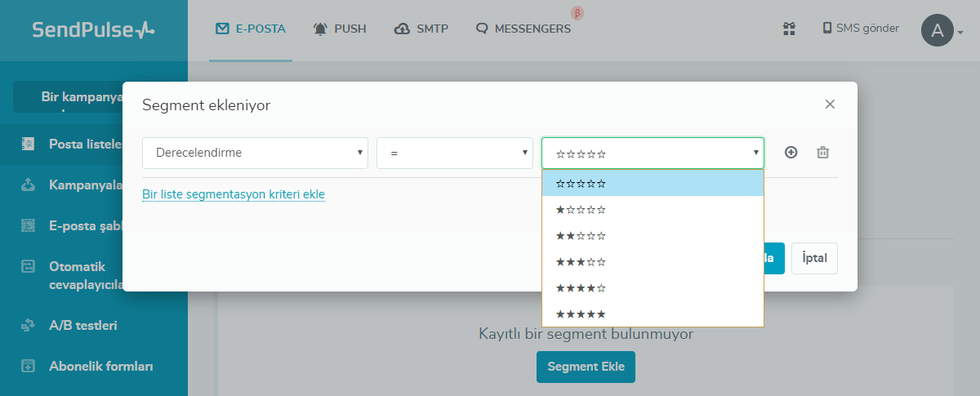Click the gift icon in header
This screenshot has height=396, width=980.
(x=789, y=29)
